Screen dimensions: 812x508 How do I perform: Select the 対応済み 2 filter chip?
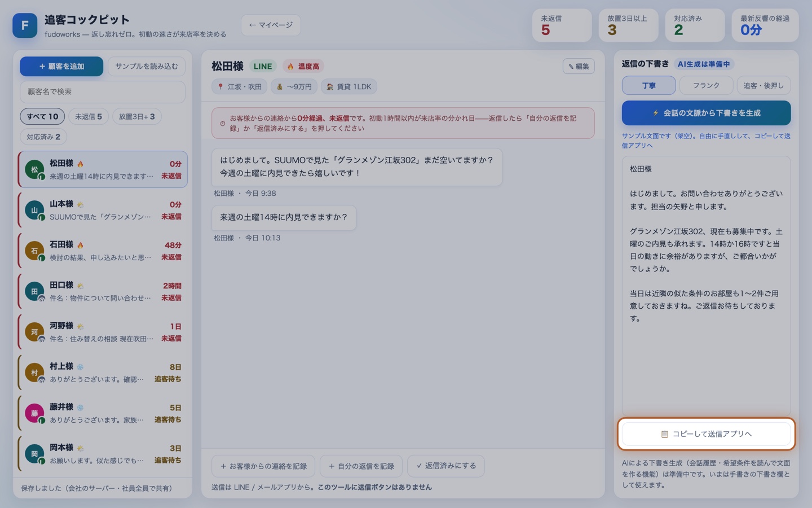[43, 137]
